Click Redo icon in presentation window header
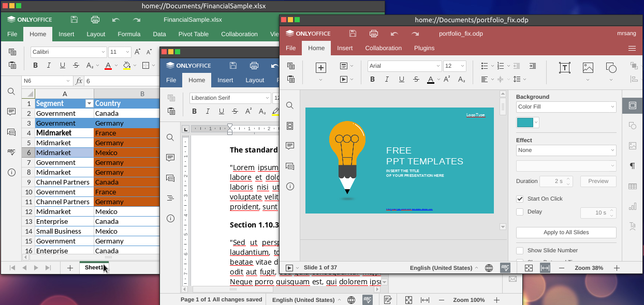644x305 pixels. [415, 34]
